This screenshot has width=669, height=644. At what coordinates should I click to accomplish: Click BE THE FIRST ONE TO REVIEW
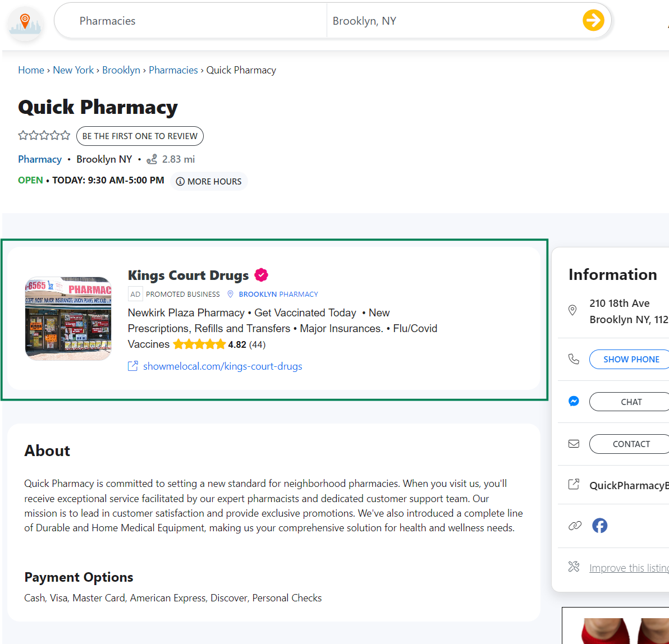(x=140, y=136)
